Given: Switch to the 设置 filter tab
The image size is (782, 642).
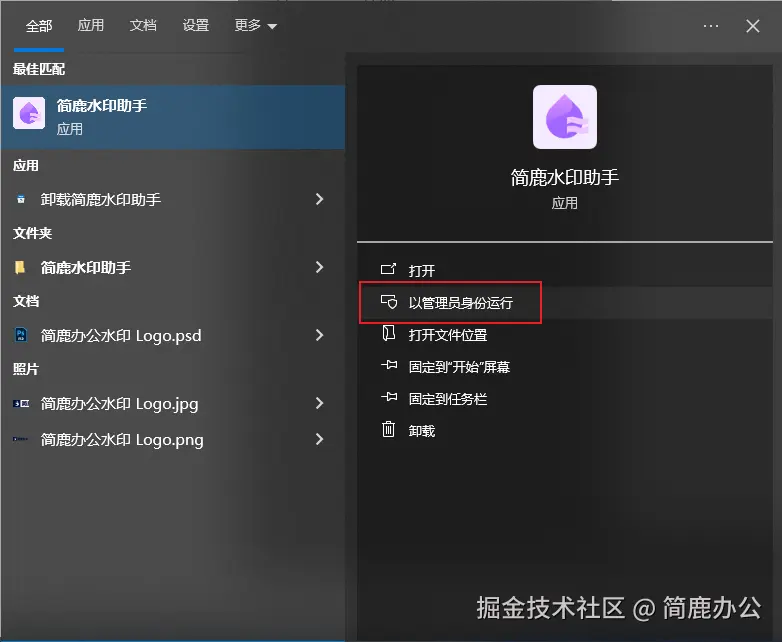Looking at the screenshot, I should 196,25.
